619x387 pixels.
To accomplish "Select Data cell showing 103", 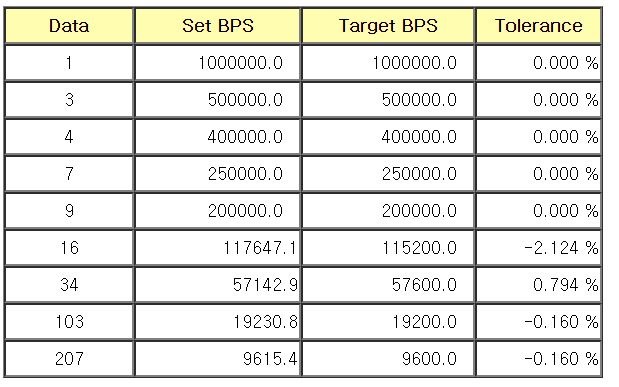I will point(69,321).
